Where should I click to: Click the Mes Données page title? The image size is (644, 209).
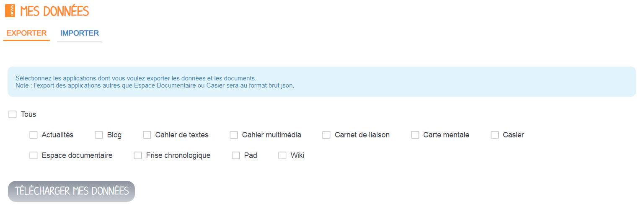[x=54, y=11]
